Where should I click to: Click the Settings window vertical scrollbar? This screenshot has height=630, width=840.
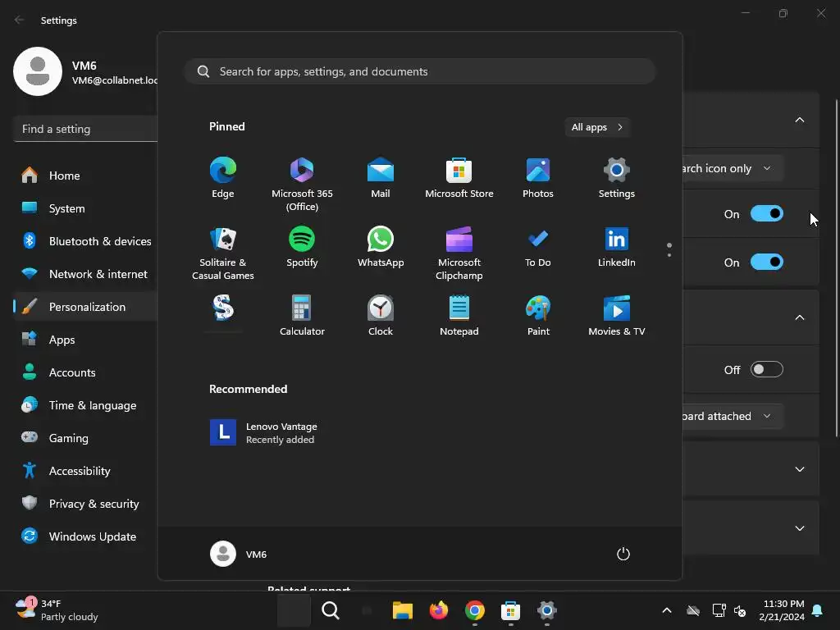tap(836, 268)
